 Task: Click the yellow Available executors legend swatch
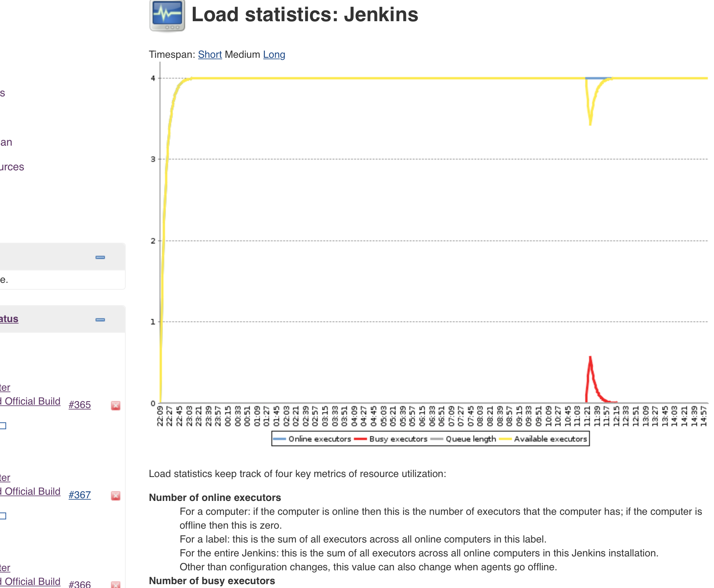[x=505, y=439]
